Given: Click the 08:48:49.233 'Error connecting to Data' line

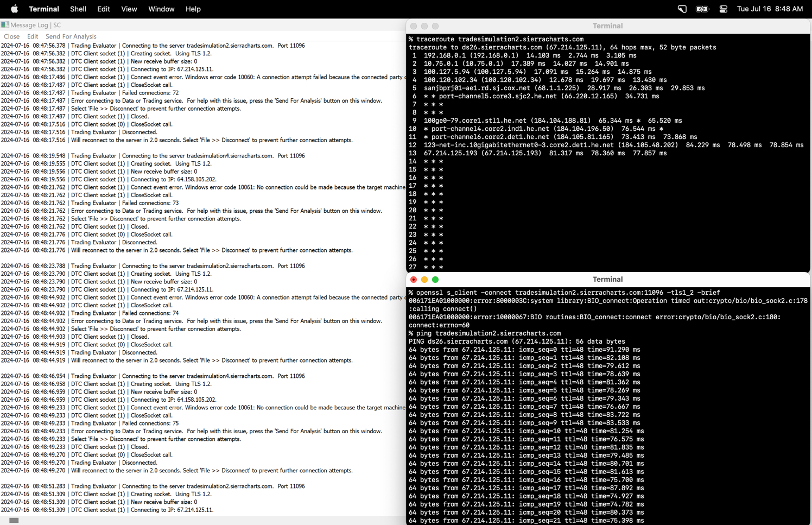Looking at the screenshot, I should 192,431.
